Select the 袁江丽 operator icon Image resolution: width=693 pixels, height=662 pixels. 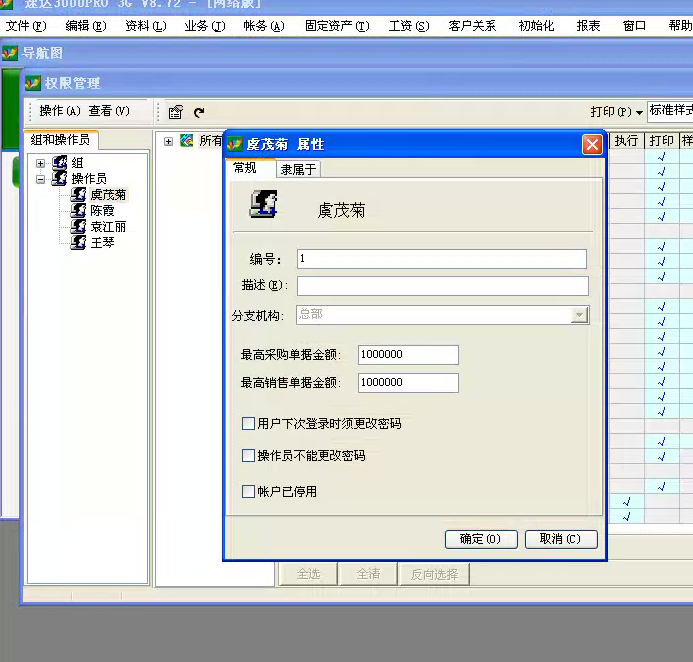coord(79,227)
